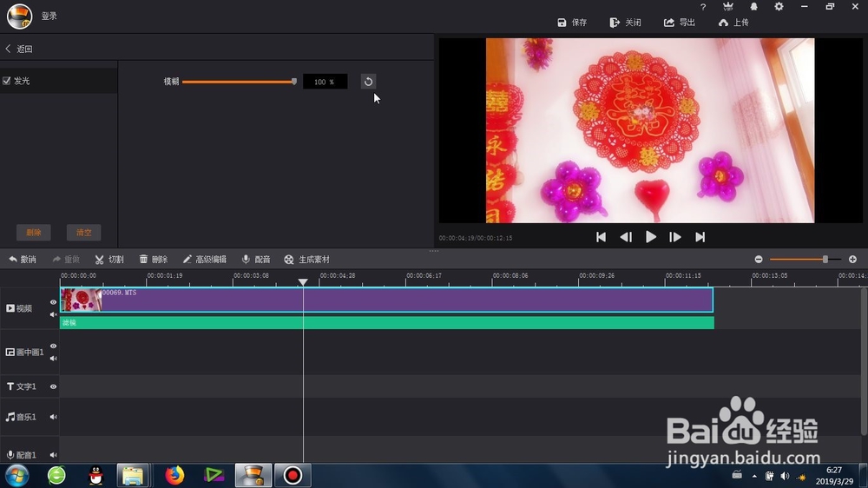
Task: Click the 模糊 blur slider handle
Action: coord(294,82)
